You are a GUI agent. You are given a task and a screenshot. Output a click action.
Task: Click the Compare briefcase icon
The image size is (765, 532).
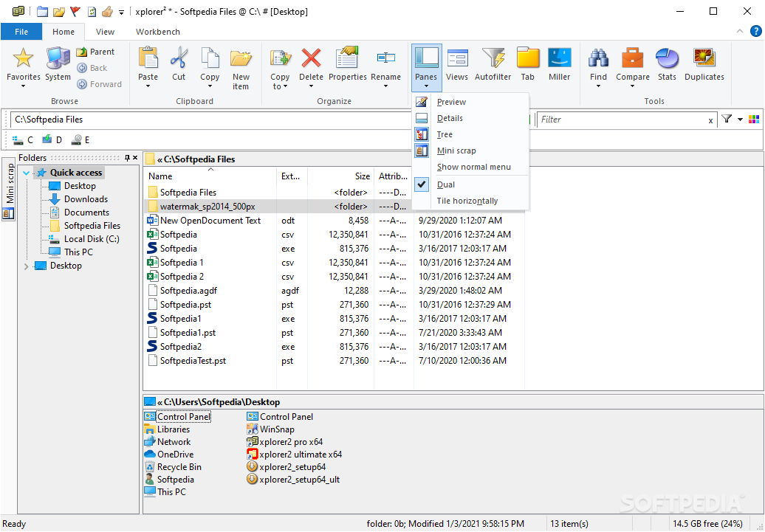click(632, 58)
